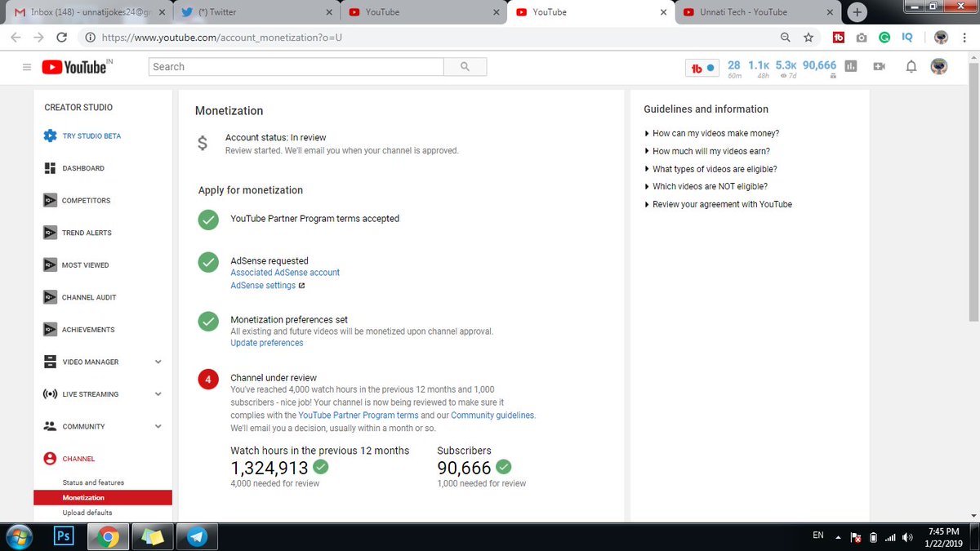Screen dimensions: 980x551
Task: Switch to the Unnati Tech - YouTube tab
Action: point(757,12)
